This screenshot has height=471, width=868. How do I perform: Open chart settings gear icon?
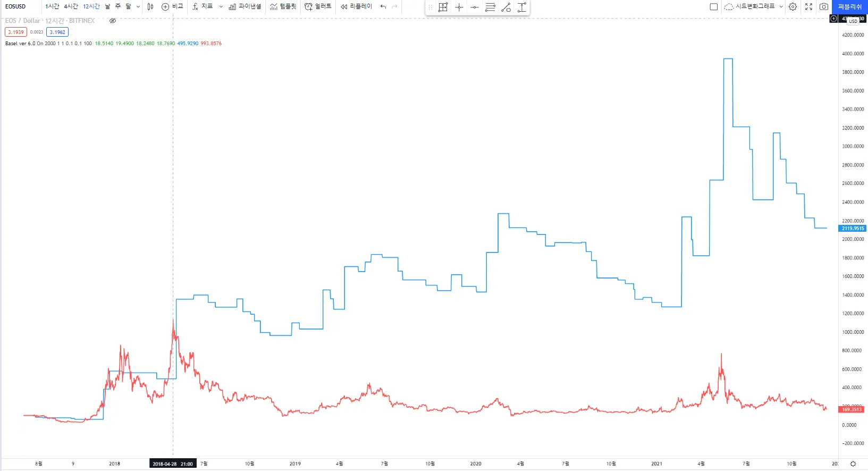tap(793, 6)
